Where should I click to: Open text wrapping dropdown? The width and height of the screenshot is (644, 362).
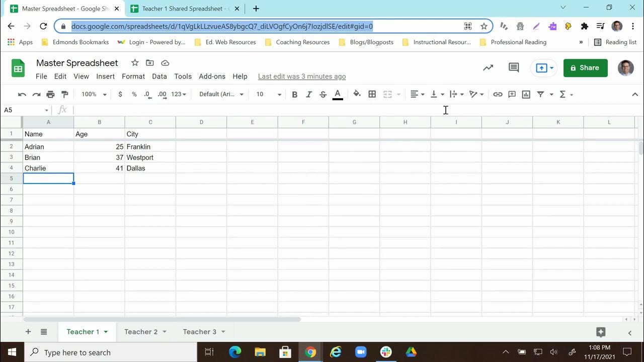[457, 94]
